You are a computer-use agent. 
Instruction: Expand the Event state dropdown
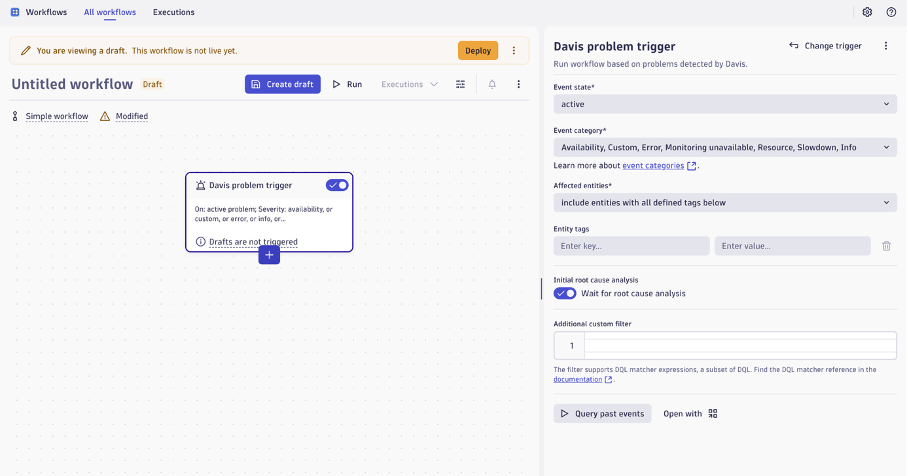(725, 104)
